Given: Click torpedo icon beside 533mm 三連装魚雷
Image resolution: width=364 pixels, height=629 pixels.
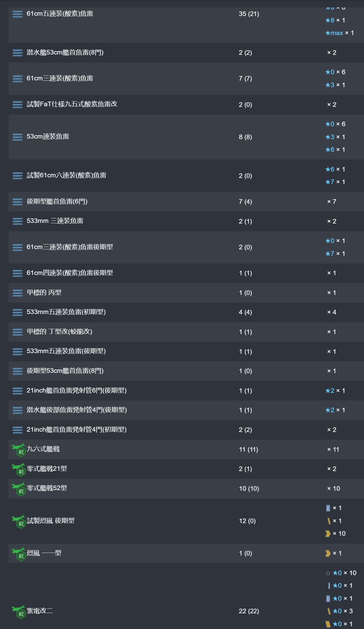Looking at the screenshot, I should pyautogui.click(x=18, y=221).
